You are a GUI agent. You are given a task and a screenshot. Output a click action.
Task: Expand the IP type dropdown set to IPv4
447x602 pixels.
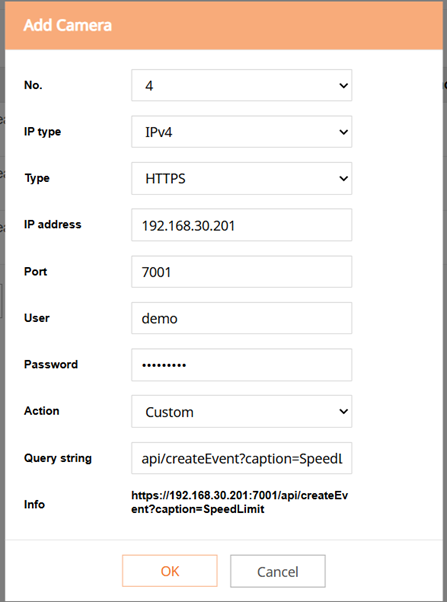click(242, 132)
